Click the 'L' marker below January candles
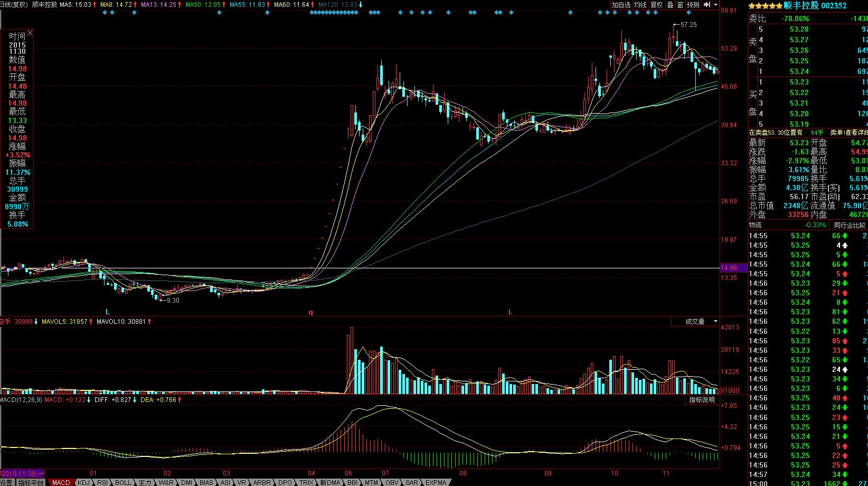The height and width of the screenshot is (486, 868). tap(108, 312)
